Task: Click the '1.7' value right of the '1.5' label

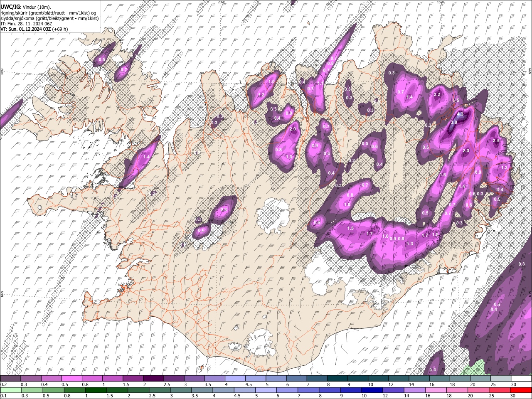Action: coord(369,234)
